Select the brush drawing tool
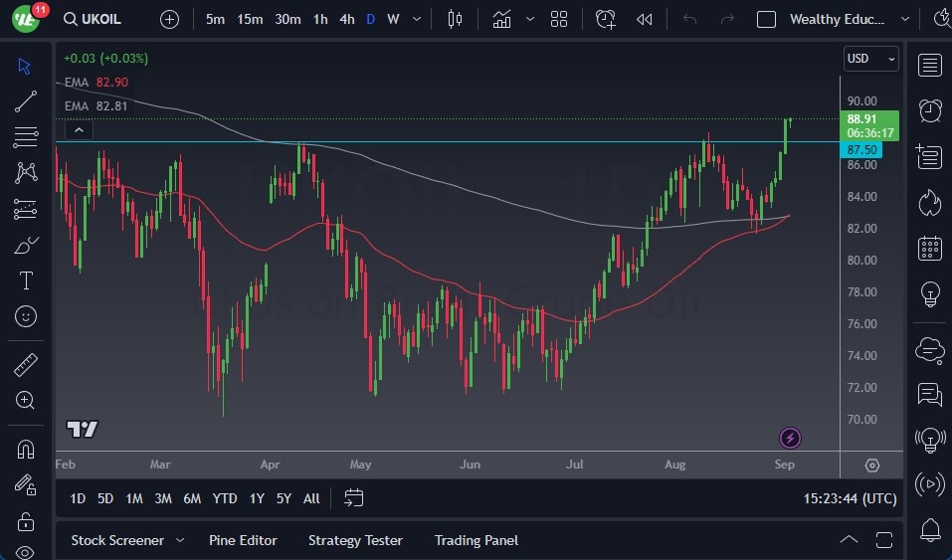 point(26,245)
